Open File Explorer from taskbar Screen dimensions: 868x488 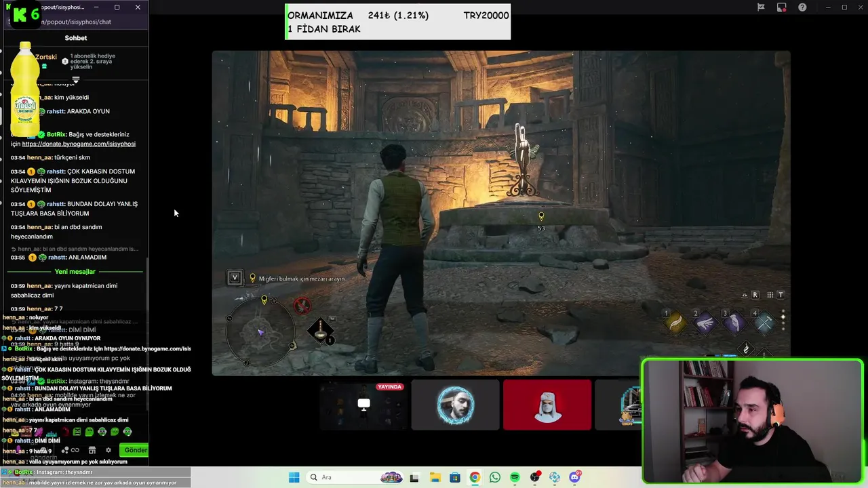pyautogui.click(x=435, y=477)
